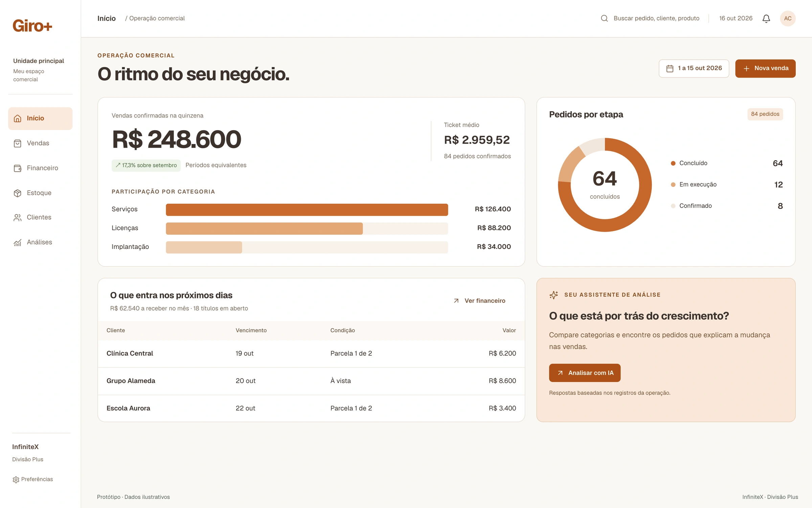Click the R$ 2.959,52 ticket médio value
812x508 pixels.
[x=477, y=140]
